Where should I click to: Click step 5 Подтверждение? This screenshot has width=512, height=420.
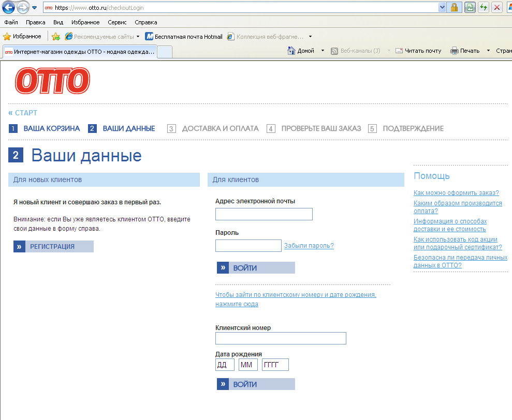406,129
